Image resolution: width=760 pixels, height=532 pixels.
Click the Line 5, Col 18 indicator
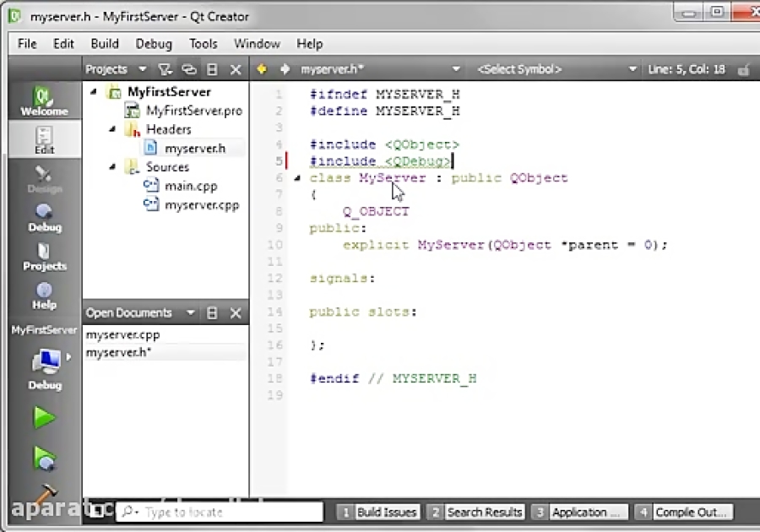click(687, 69)
